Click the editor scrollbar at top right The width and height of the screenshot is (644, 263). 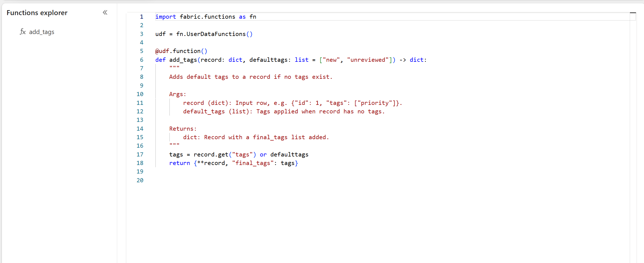pos(633,13)
